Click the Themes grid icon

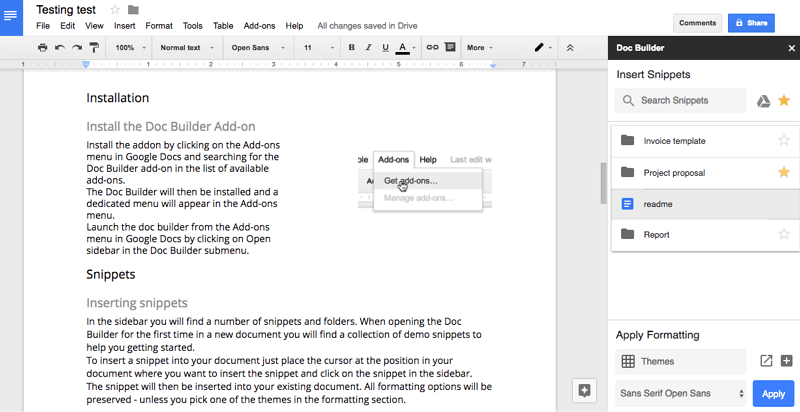[x=628, y=362]
